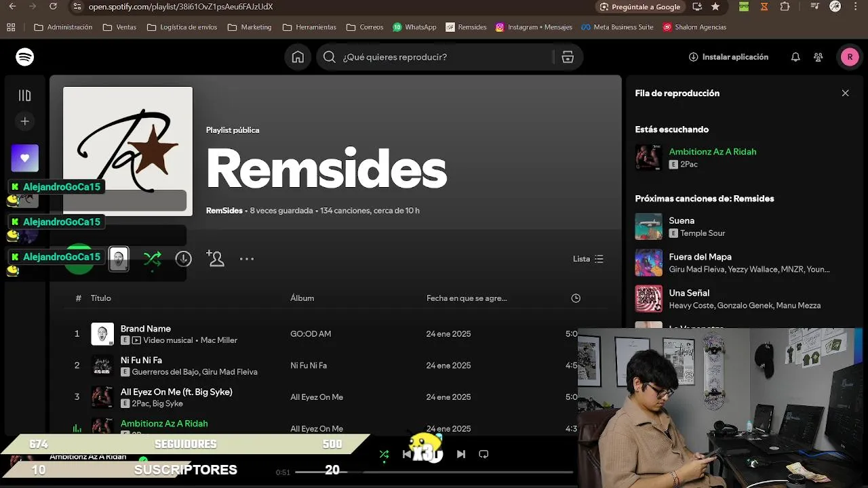This screenshot has width=868, height=488.
Task: Expand the Marketing bookmarks folder
Action: [x=250, y=27]
